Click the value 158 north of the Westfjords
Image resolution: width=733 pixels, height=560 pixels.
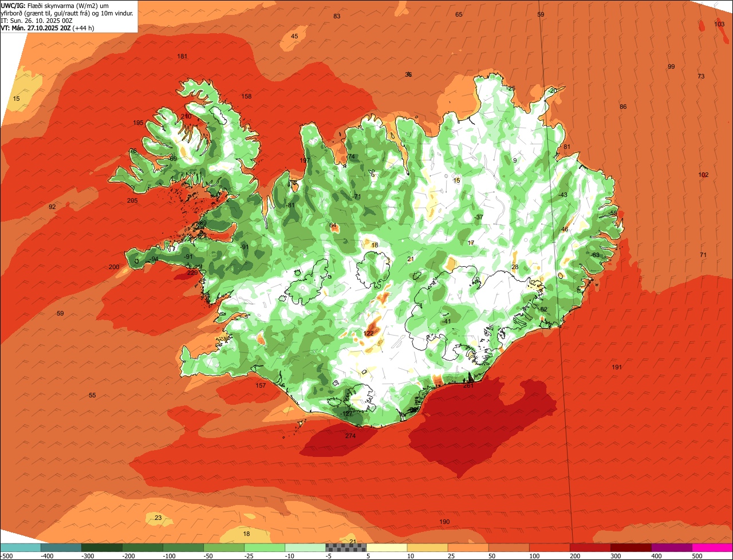(x=246, y=96)
